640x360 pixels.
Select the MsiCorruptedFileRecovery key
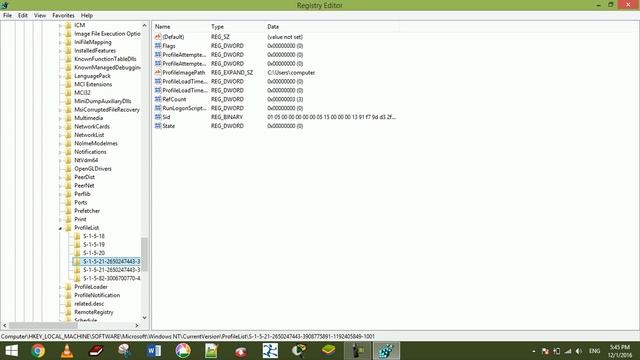coord(107,110)
